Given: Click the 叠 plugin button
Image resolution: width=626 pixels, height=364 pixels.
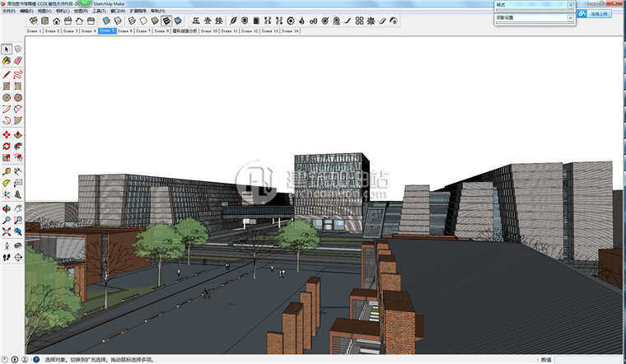Looking at the screenshot, I should pos(208,21).
